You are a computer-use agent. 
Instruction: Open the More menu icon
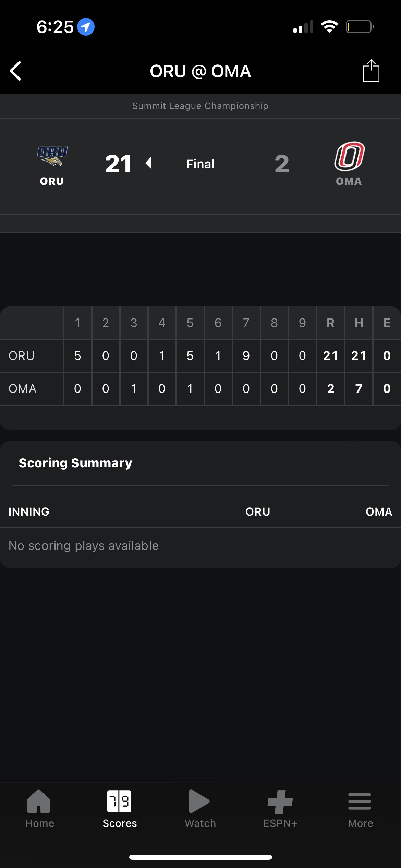pos(360,801)
